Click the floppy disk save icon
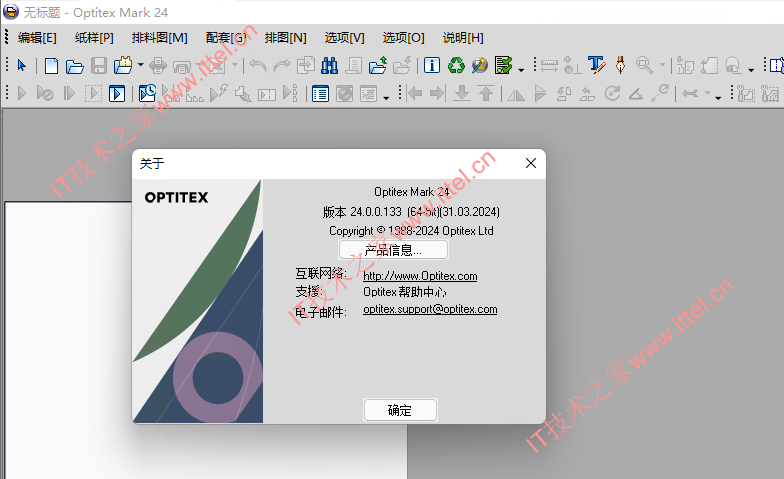This screenshot has height=479, width=784. point(98,66)
